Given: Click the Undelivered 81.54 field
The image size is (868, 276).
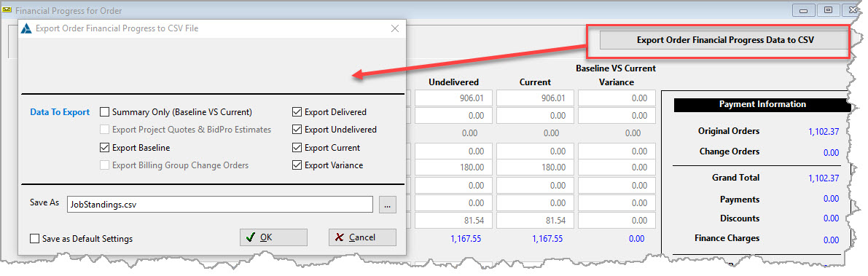Looking at the screenshot, I should tap(453, 220).
